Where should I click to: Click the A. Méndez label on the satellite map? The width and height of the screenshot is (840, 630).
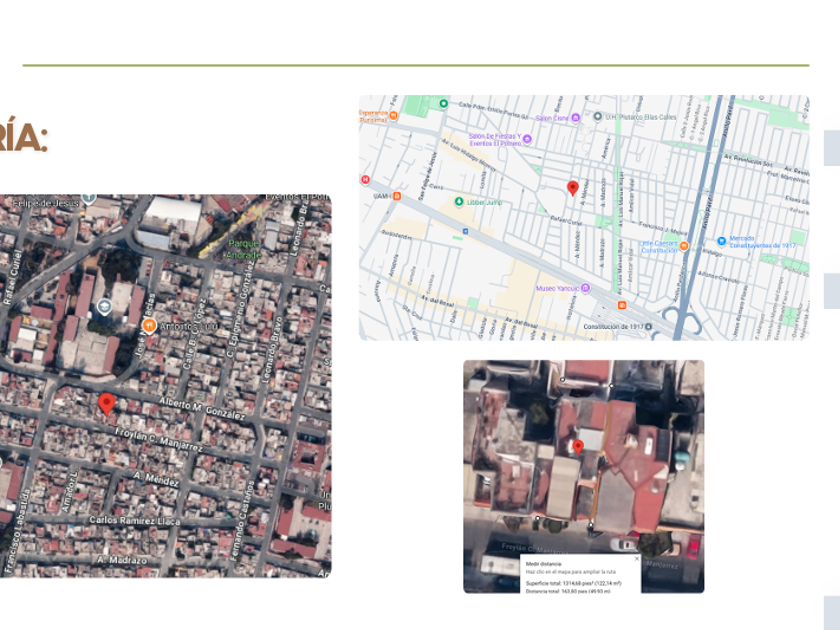pyautogui.click(x=156, y=478)
